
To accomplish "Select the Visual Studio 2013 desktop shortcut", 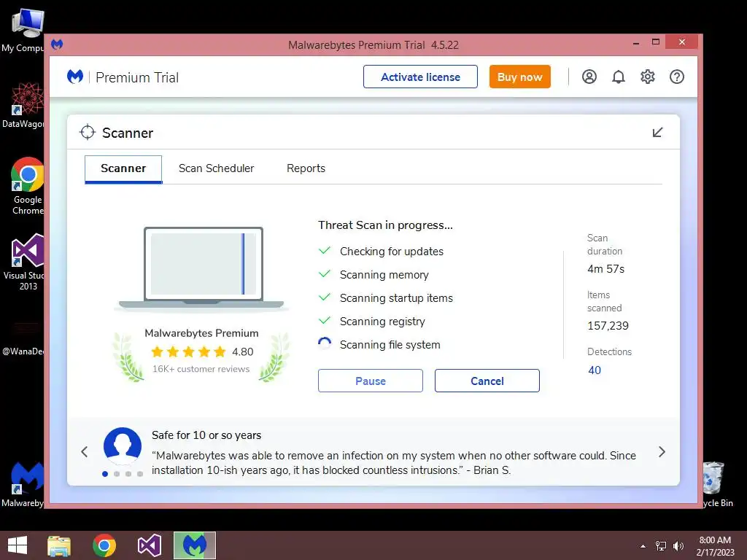I will tap(24, 262).
